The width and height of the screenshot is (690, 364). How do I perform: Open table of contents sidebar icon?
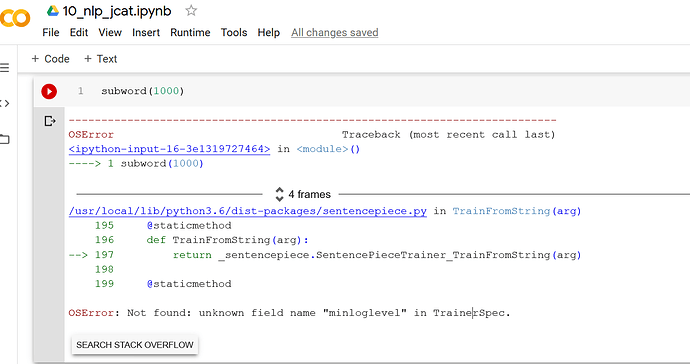coord(4,68)
